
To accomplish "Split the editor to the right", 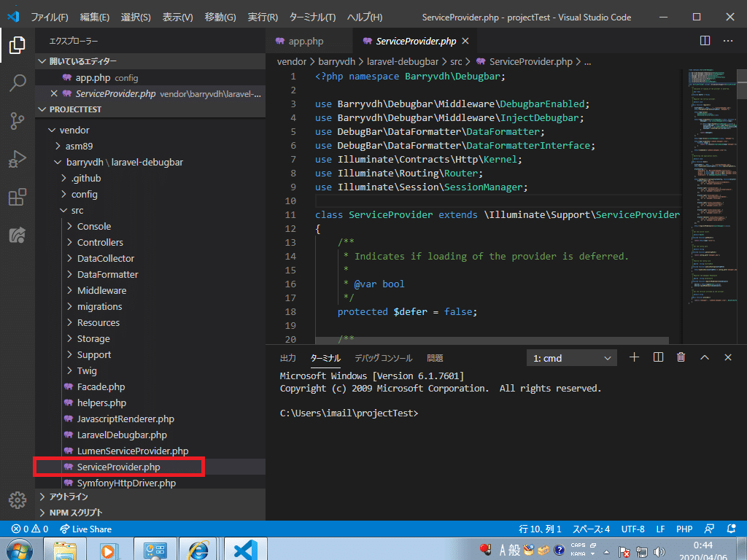I will (705, 41).
